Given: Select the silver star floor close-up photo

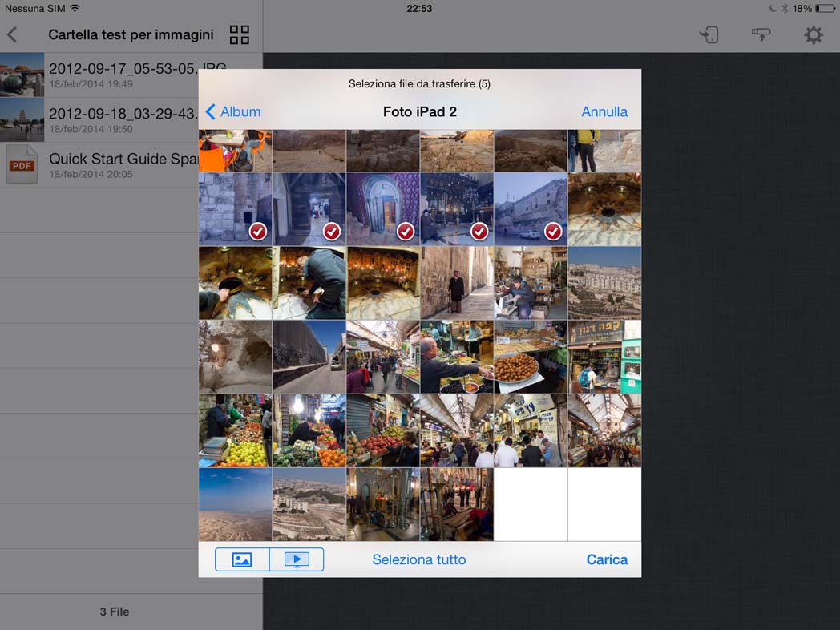Looking at the screenshot, I should (x=605, y=209).
